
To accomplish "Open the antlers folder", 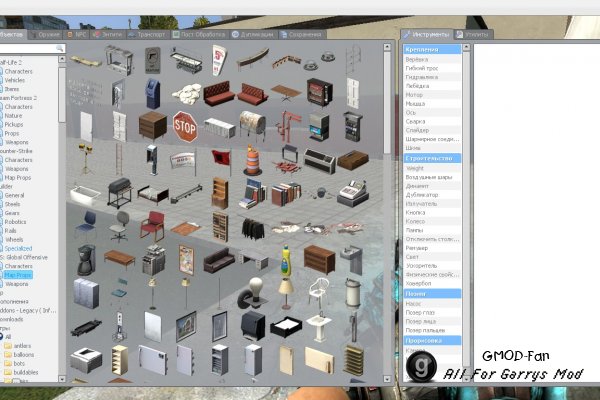I will [x=22, y=346].
